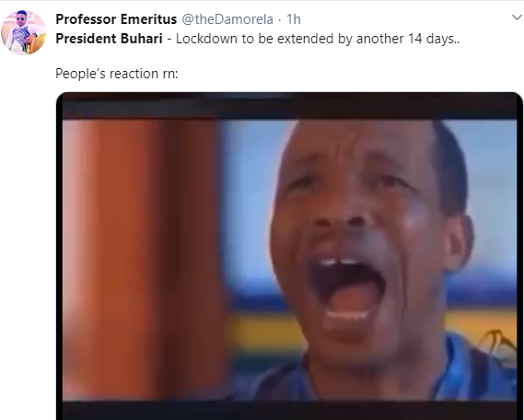Click the video's bottom black letterbox bar
Viewport: 524px width, 420px height.
(x=289, y=410)
